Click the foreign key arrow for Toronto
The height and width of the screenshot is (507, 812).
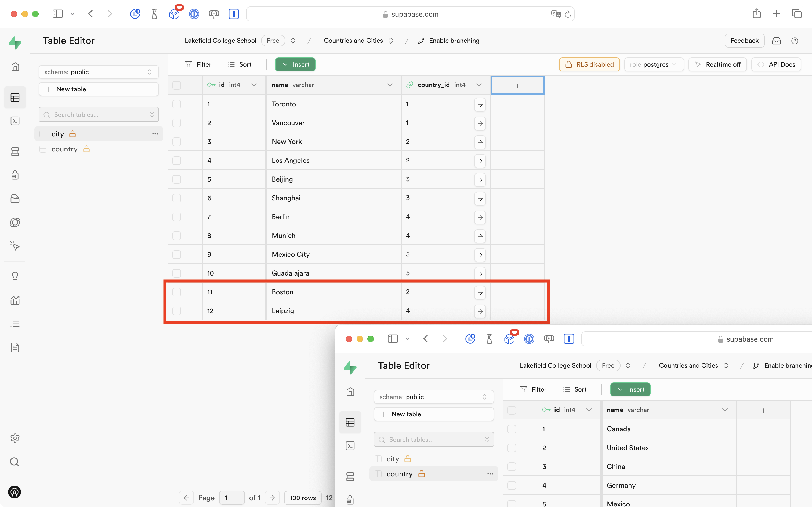point(480,104)
